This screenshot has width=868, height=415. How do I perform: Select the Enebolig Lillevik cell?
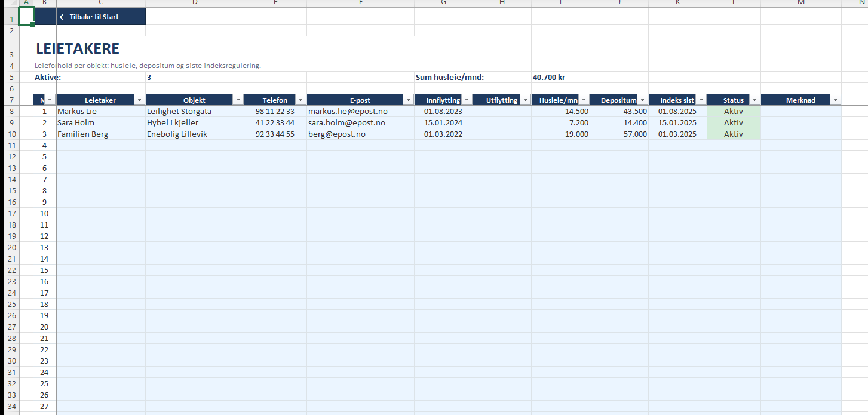point(195,134)
